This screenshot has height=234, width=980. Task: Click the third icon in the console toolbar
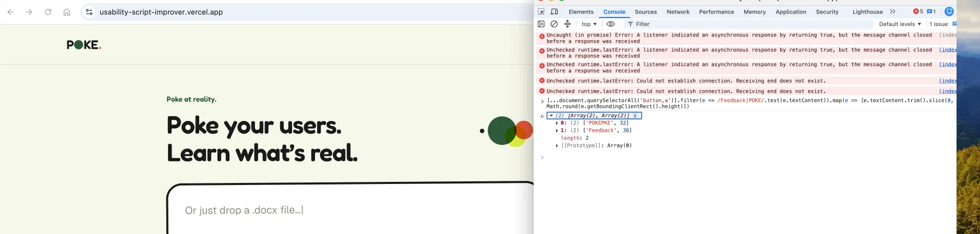(567, 24)
